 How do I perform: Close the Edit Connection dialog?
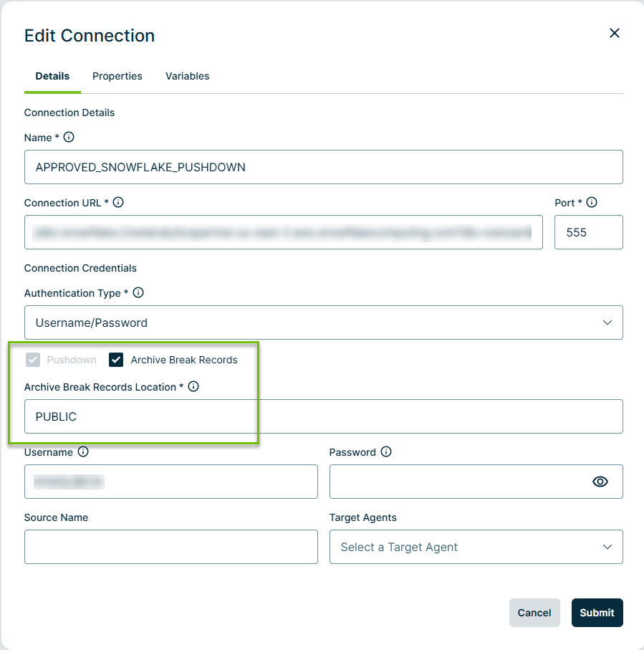pyautogui.click(x=614, y=33)
